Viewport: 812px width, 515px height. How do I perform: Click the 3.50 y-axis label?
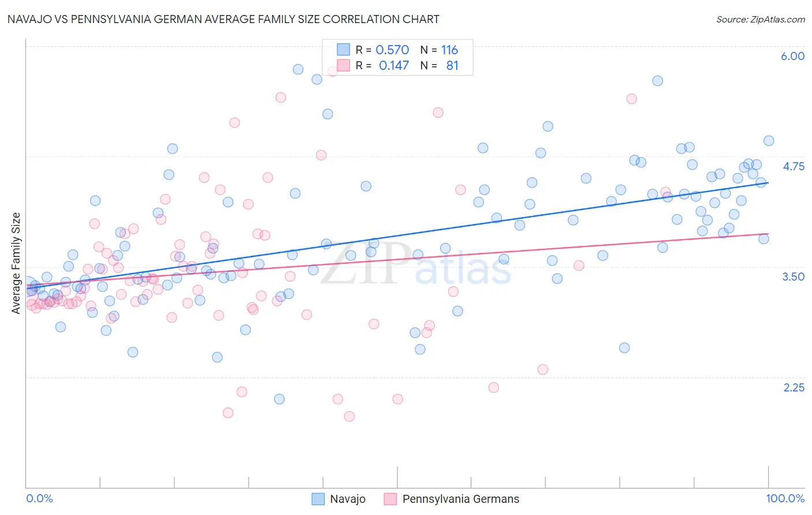794,277
